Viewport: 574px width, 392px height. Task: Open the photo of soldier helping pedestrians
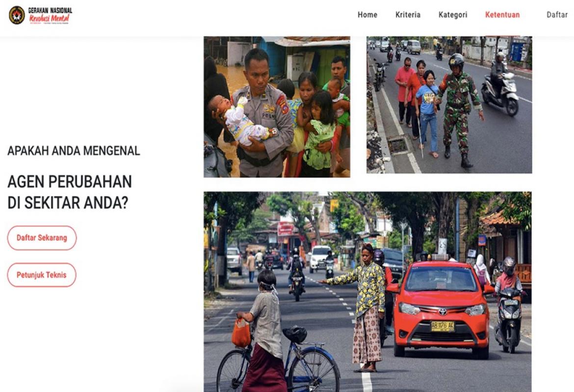point(449,104)
